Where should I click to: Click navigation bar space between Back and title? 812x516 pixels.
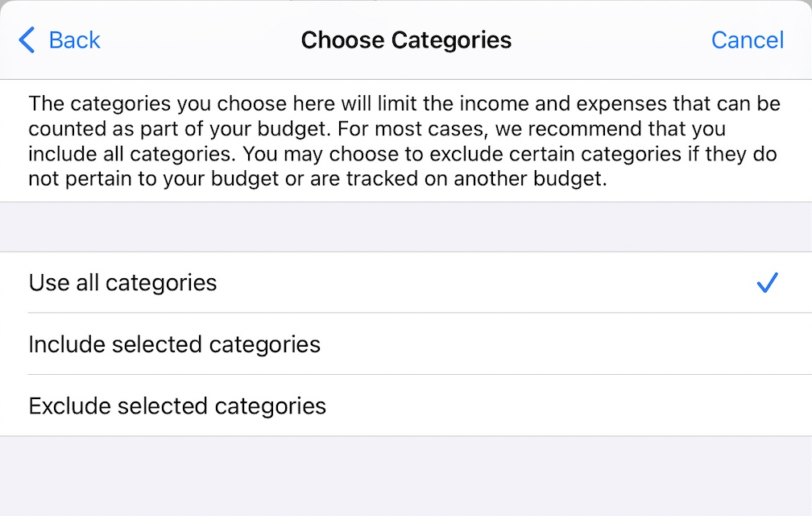(201, 40)
